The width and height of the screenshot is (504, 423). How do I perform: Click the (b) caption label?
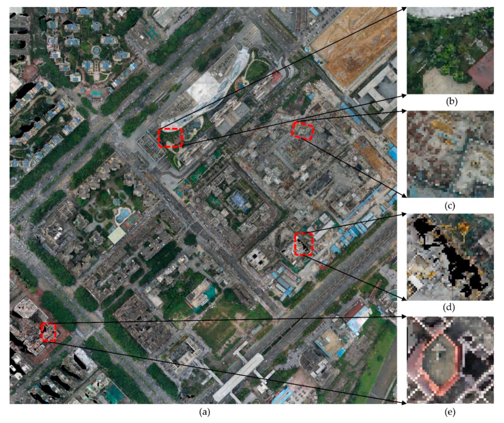pyautogui.click(x=452, y=102)
